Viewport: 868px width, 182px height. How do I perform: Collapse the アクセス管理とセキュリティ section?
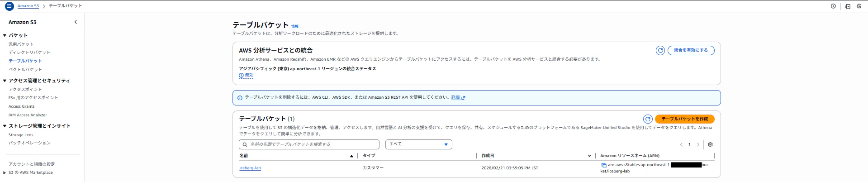(5, 81)
